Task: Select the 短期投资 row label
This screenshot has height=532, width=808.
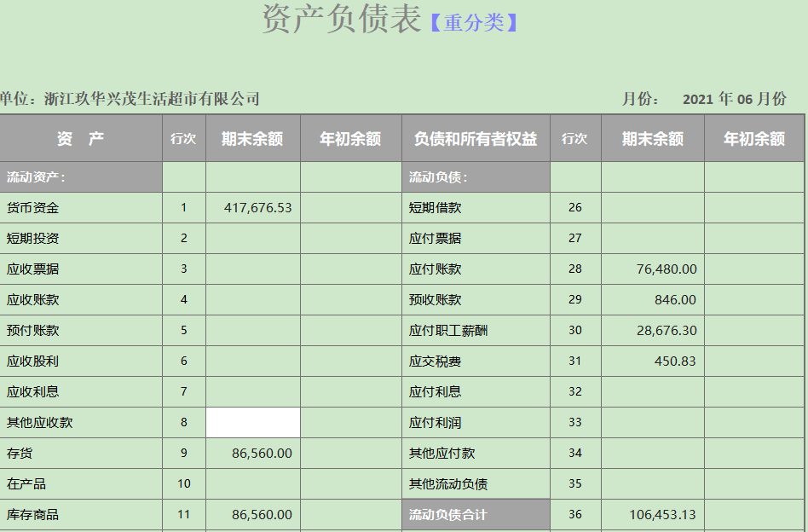Action: pos(32,238)
